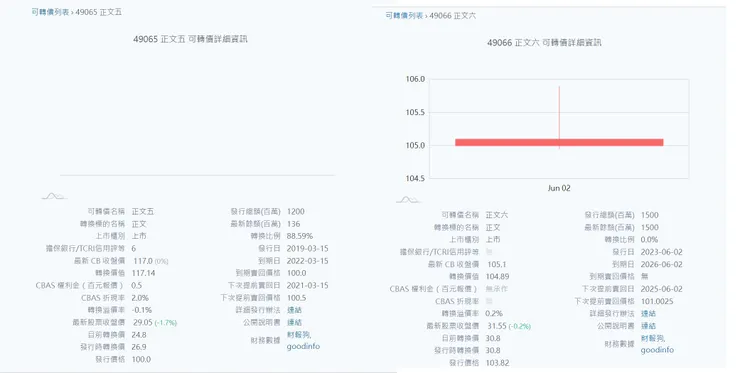Select 發行總額 value 1200

296,212
